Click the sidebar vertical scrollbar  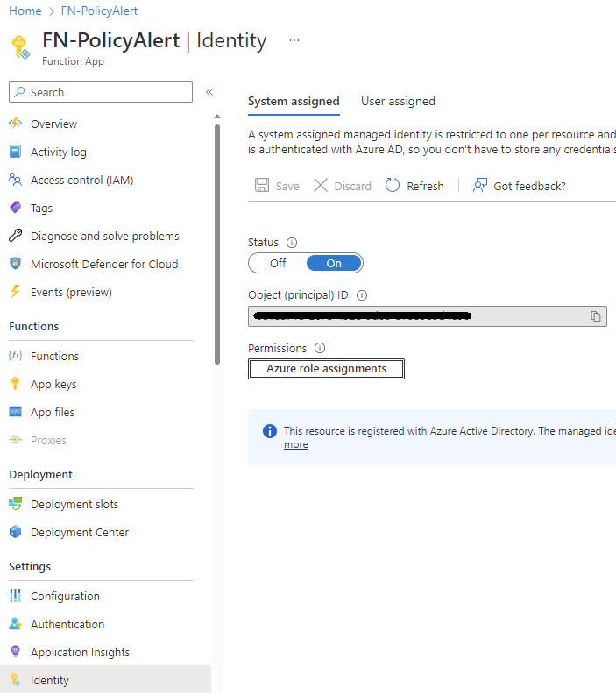click(217, 244)
